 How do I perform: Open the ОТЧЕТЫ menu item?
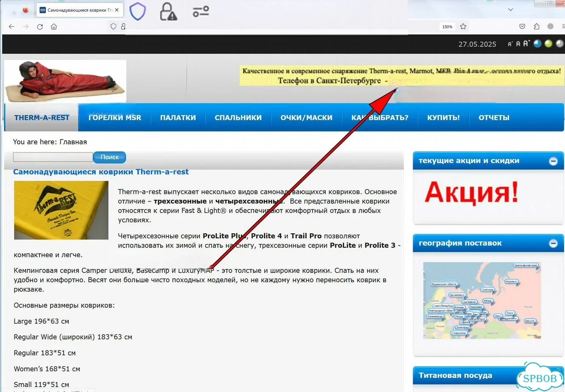pos(494,118)
